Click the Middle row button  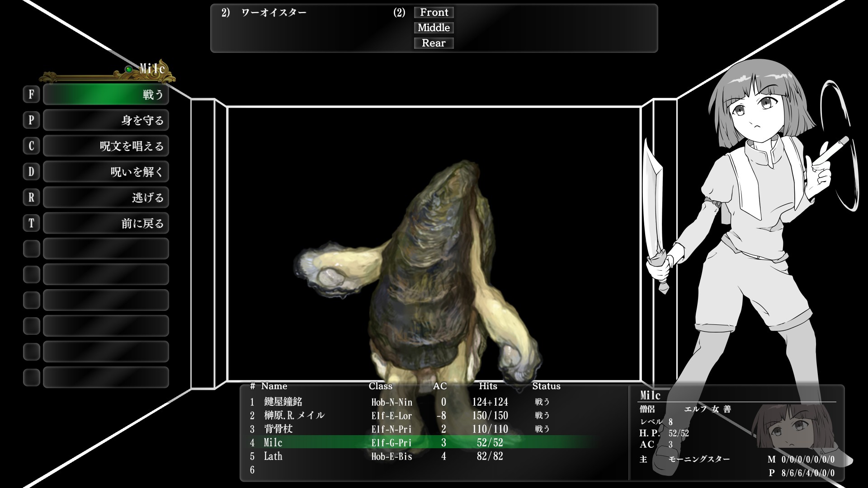coord(434,28)
